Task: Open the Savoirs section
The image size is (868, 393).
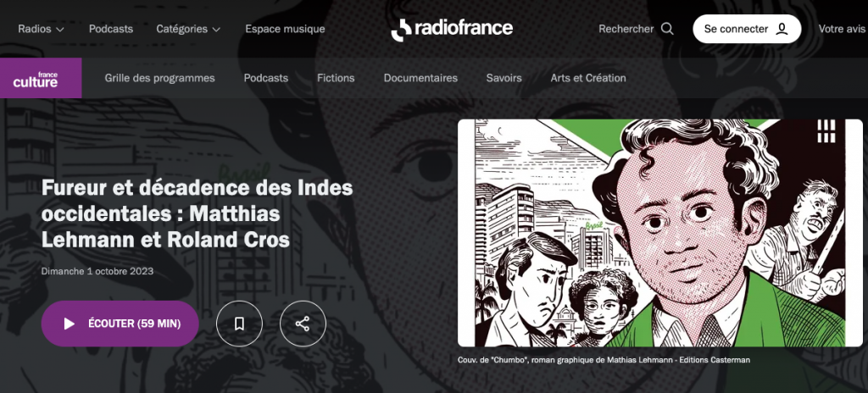Action: 504,78
